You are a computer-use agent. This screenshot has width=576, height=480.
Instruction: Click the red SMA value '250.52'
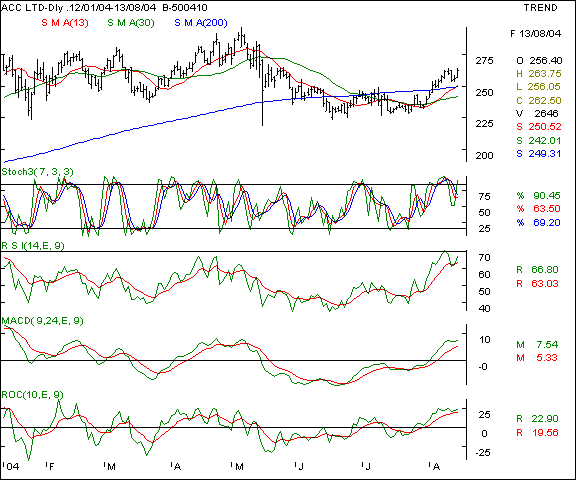pyautogui.click(x=545, y=127)
